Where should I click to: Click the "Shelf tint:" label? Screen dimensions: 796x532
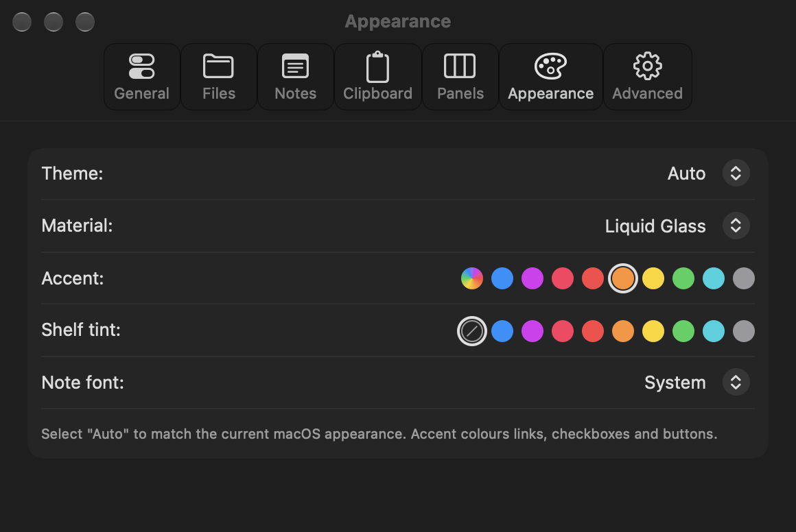click(x=81, y=330)
